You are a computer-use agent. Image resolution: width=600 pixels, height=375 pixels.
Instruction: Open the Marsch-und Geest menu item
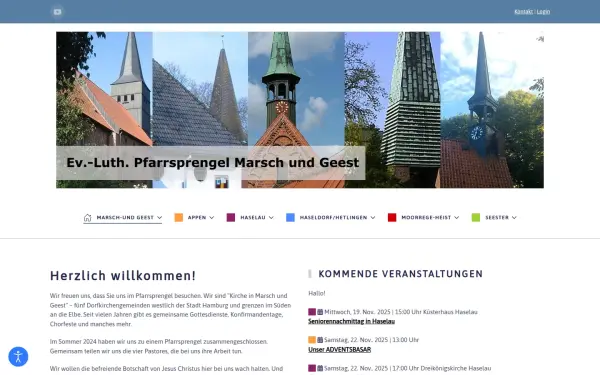[125, 218]
